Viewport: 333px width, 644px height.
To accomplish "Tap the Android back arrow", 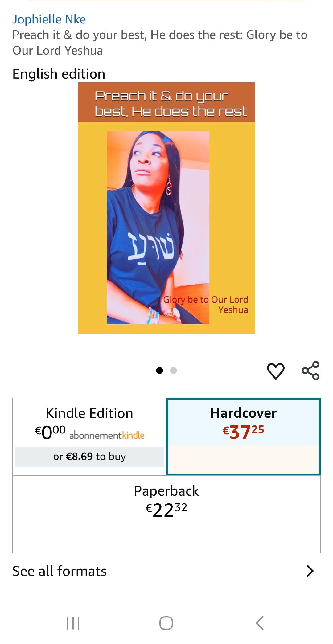I will tap(260, 623).
